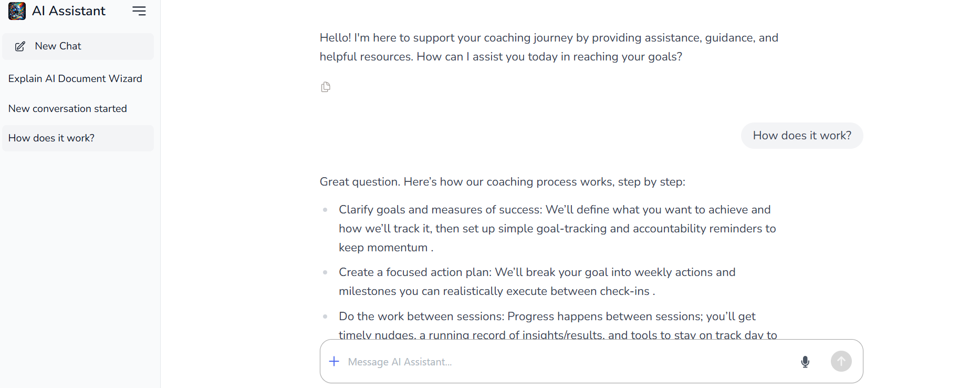
Task: Open the 'Explain AI Document Wizard' conversation
Action: coord(75,78)
